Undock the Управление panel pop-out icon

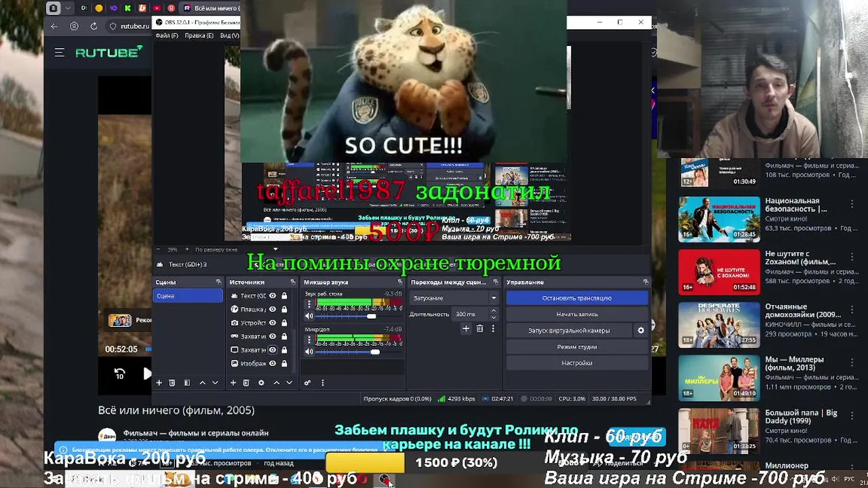[646, 282]
